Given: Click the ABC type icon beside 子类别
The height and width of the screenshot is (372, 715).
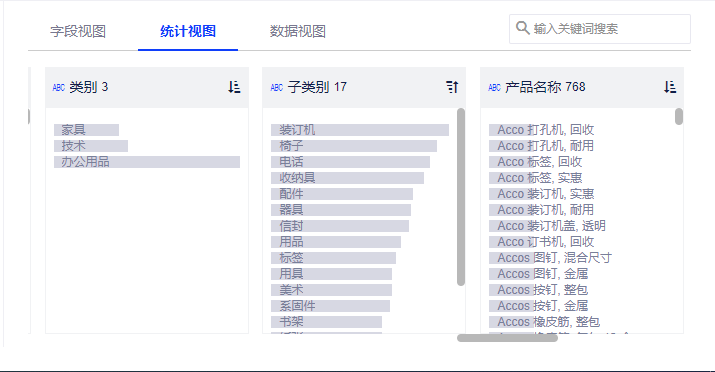Looking at the screenshot, I should click(x=277, y=87).
